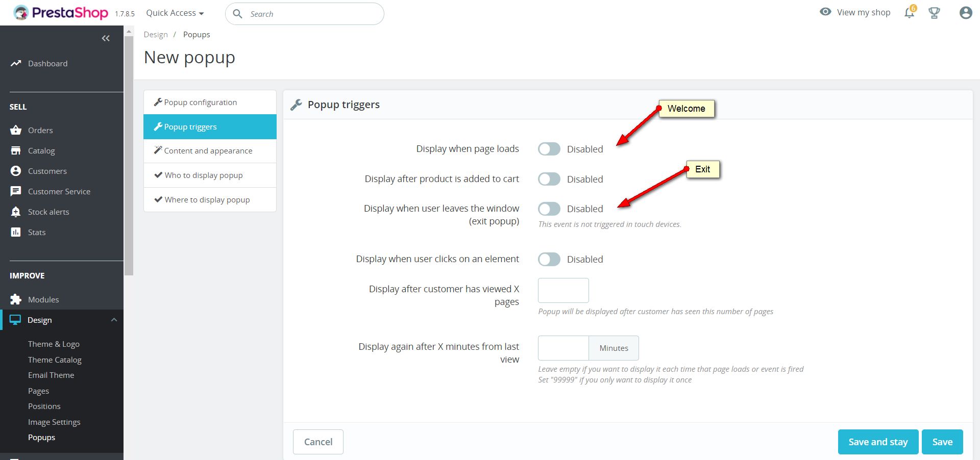Open the Where to display popup tab

(207, 200)
